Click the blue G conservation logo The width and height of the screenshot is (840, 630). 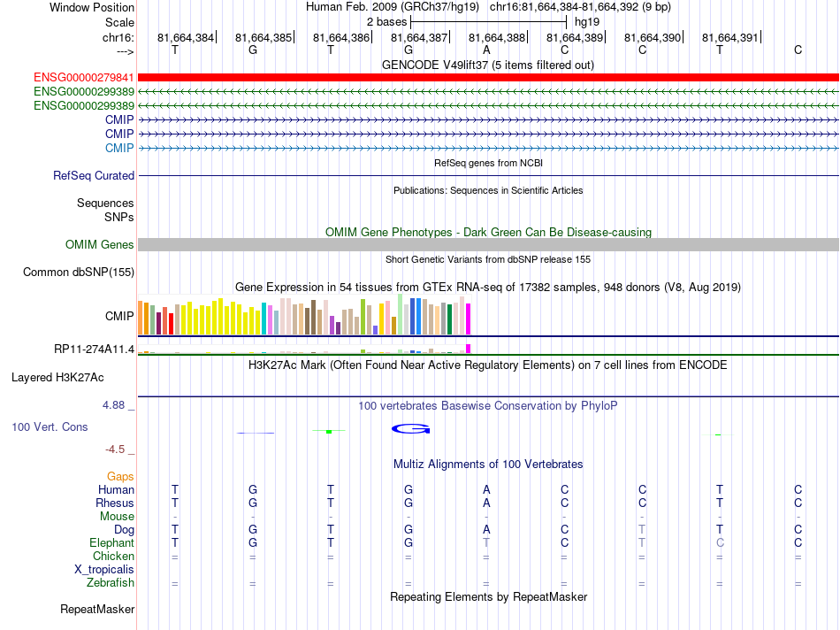tap(411, 428)
